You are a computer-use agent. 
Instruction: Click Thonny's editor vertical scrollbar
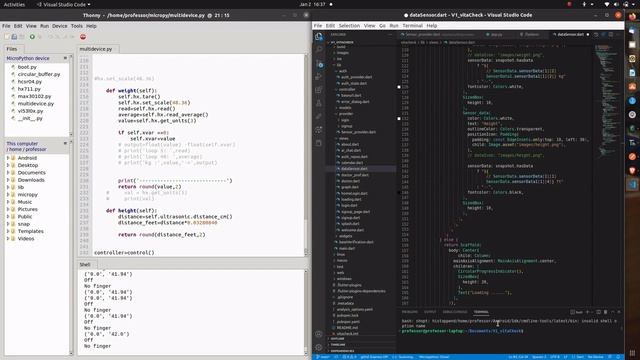[306, 154]
